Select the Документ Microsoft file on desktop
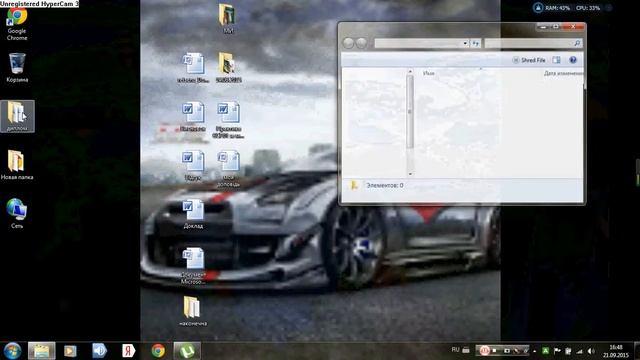This screenshot has height=360, width=640. [193, 265]
